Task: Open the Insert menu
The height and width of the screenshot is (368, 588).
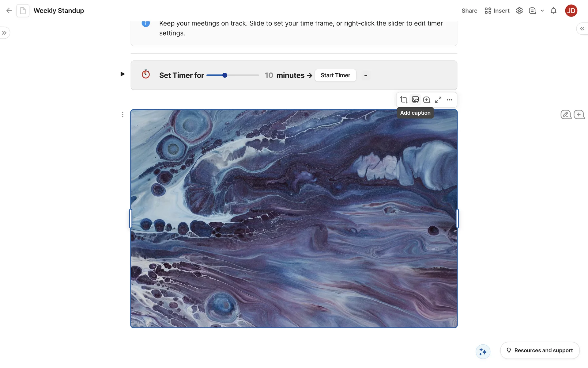Action: pos(497,11)
